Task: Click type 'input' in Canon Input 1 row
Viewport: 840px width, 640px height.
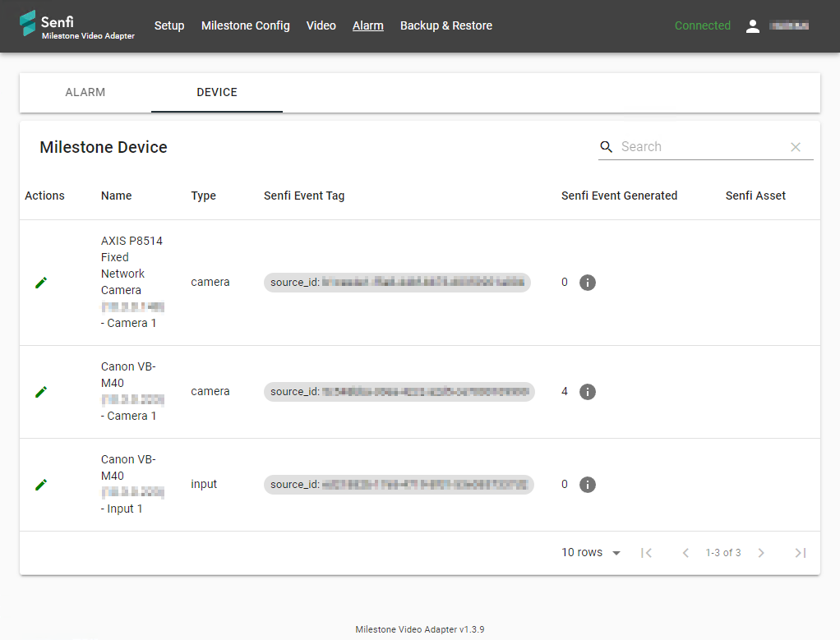Action: point(204,484)
